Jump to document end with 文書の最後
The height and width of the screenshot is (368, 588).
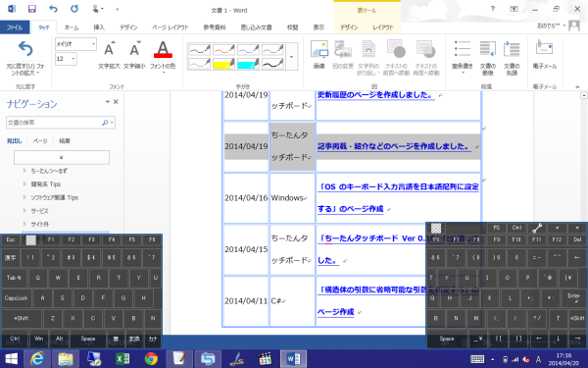tap(487, 58)
